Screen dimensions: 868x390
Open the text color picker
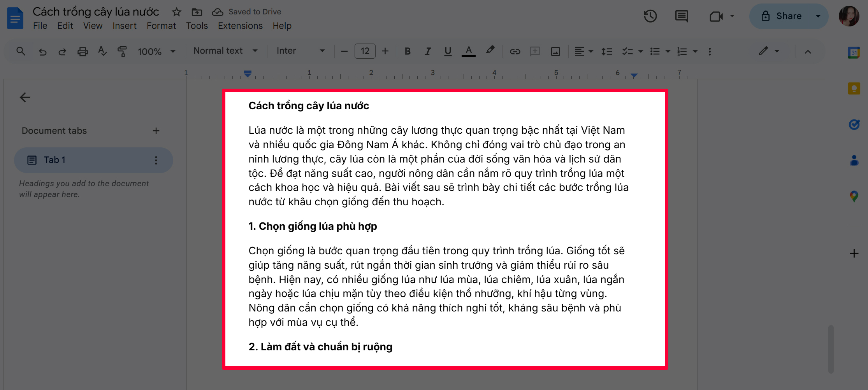(469, 51)
